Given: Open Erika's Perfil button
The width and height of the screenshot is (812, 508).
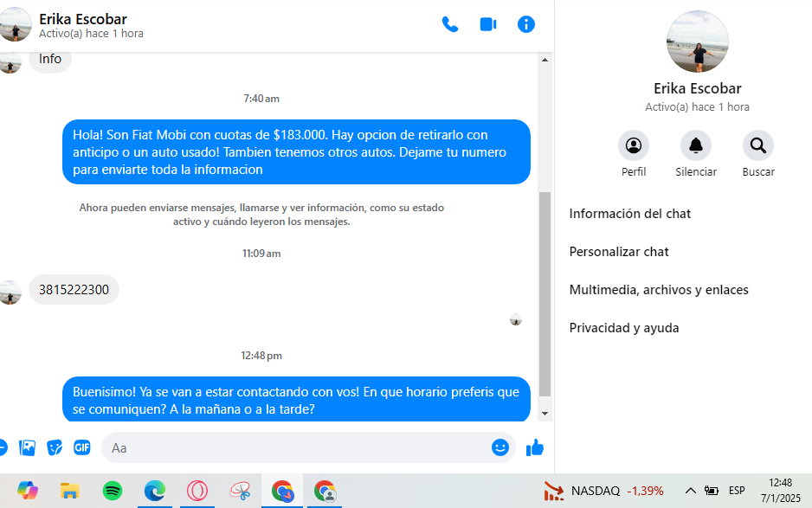Looking at the screenshot, I should pos(634,145).
